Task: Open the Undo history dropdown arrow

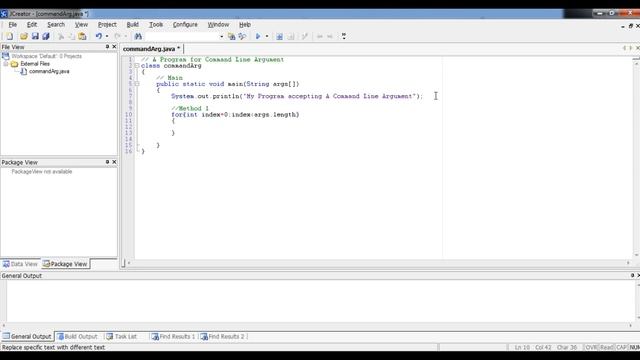Action: pyautogui.click(x=107, y=36)
